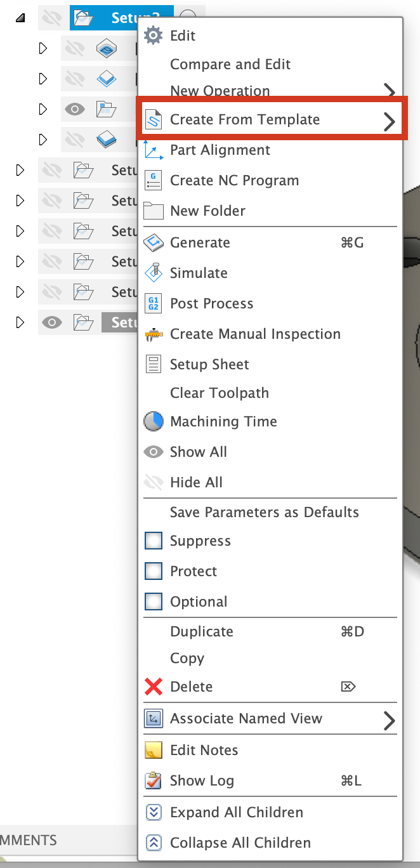The width and height of the screenshot is (420, 868).
Task: Choose Duplicate from the menu
Action: pyautogui.click(x=201, y=631)
